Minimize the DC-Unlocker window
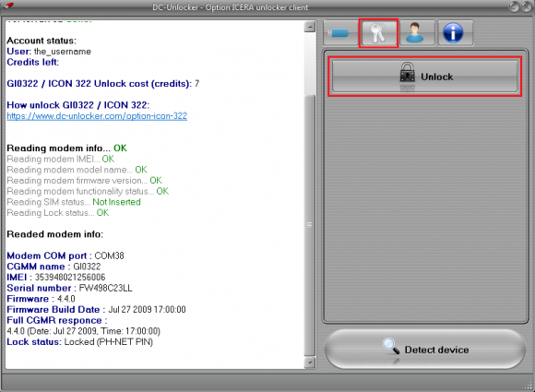Screen dimensions: 535x392 (x=514, y=6)
